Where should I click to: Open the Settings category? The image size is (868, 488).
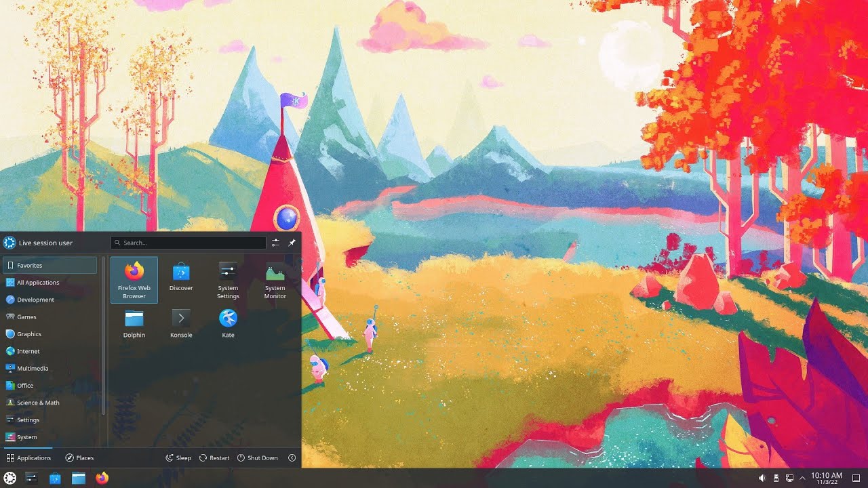(50, 420)
